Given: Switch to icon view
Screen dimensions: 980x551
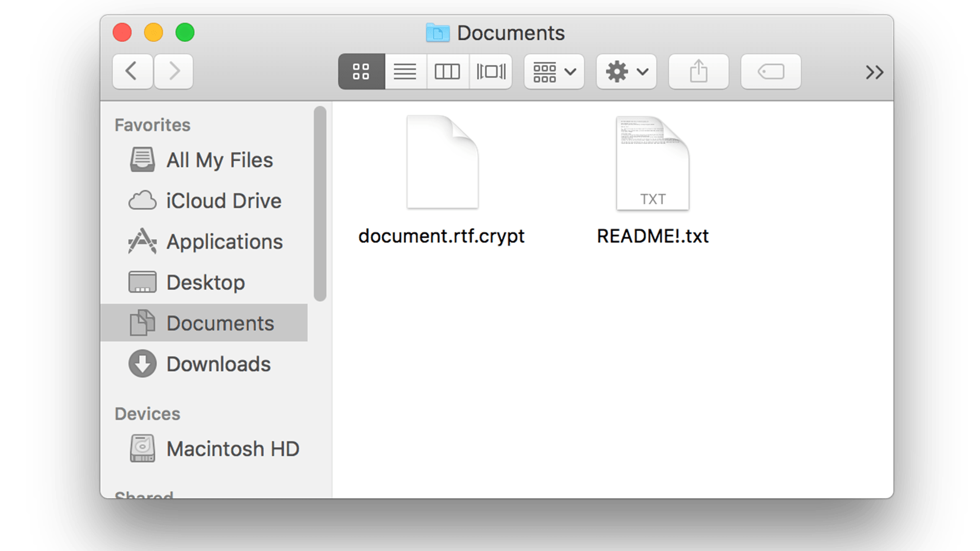Looking at the screenshot, I should (x=361, y=71).
